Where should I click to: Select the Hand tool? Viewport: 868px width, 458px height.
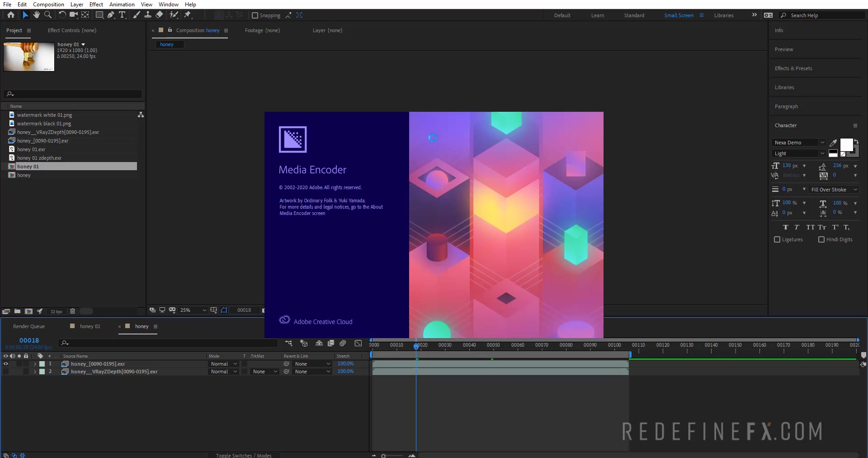click(37, 15)
